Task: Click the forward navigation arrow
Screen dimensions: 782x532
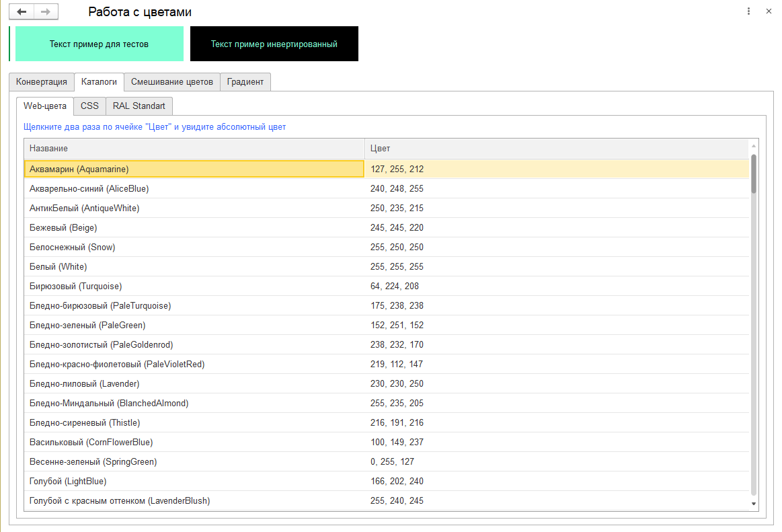Action: tap(46, 12)
